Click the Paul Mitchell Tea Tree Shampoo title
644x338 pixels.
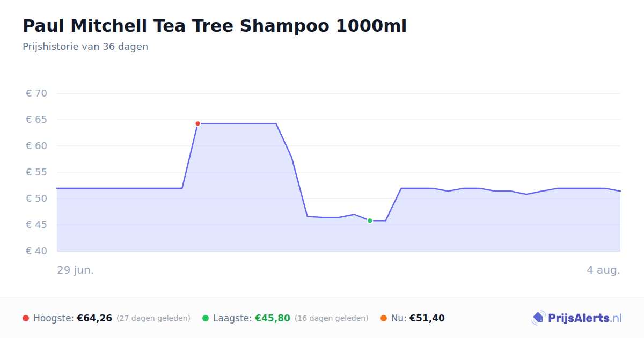(215, 26)
